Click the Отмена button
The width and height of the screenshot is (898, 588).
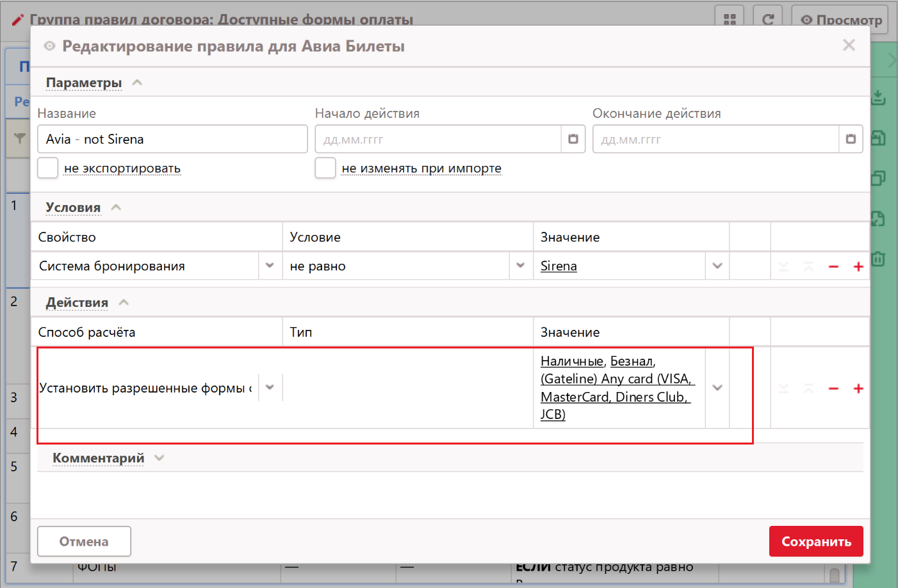pyautogui.click(x=84, y=541)
